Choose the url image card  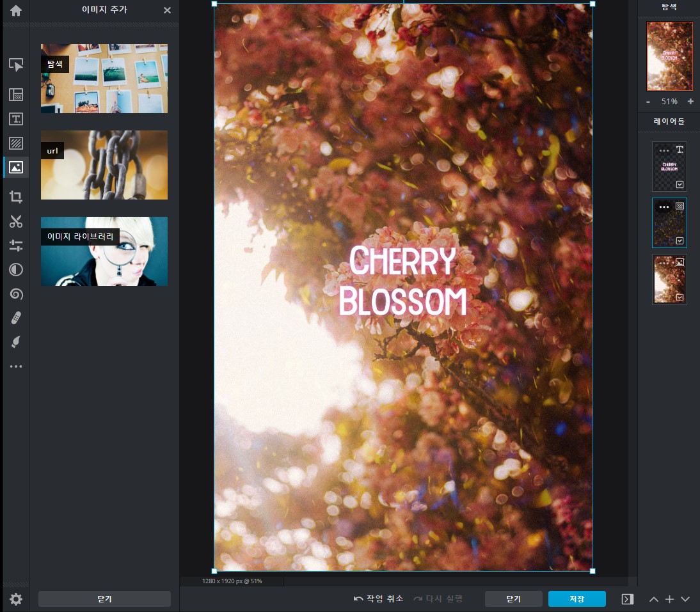click(104, 165)
